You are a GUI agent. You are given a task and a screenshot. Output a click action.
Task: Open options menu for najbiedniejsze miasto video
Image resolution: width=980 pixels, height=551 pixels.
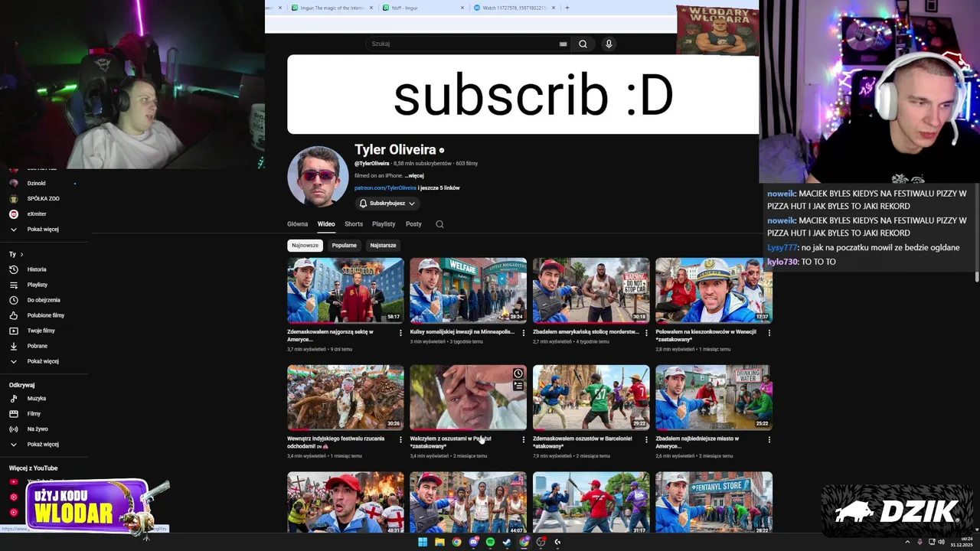[769, 439]
